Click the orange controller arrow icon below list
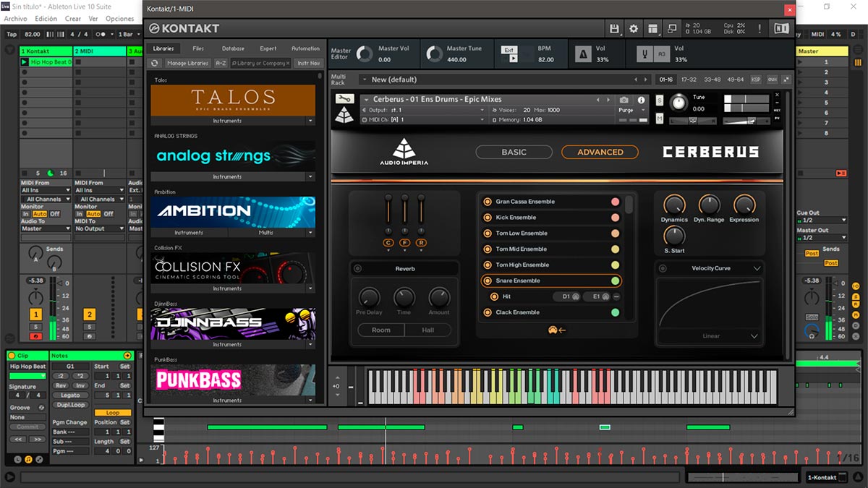The width and height of the screenshot is (868, 488). tap(556, 330)
